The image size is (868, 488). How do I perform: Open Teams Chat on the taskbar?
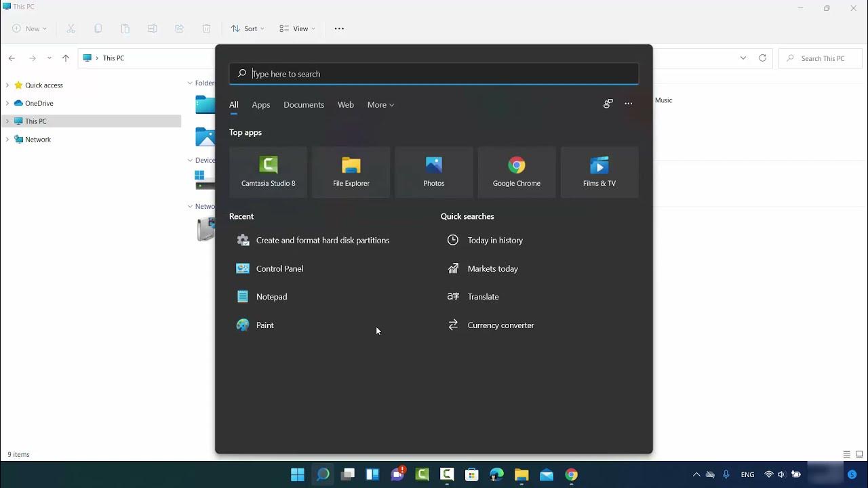point(398,474)
